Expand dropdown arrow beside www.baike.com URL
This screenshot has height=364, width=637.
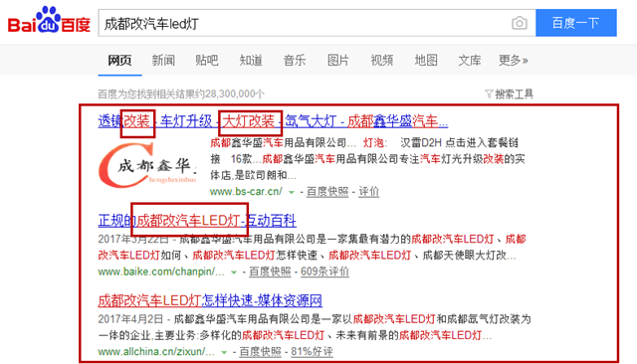(234, 273)
